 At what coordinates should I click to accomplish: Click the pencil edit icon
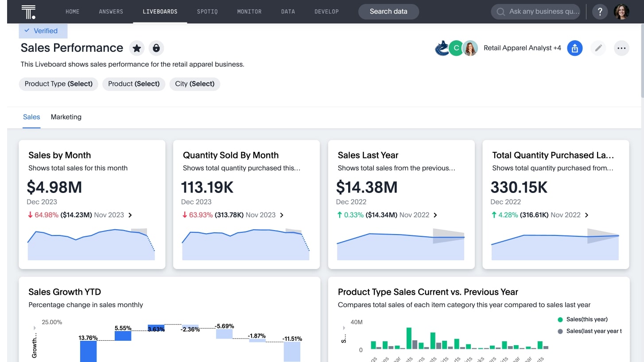598,48
